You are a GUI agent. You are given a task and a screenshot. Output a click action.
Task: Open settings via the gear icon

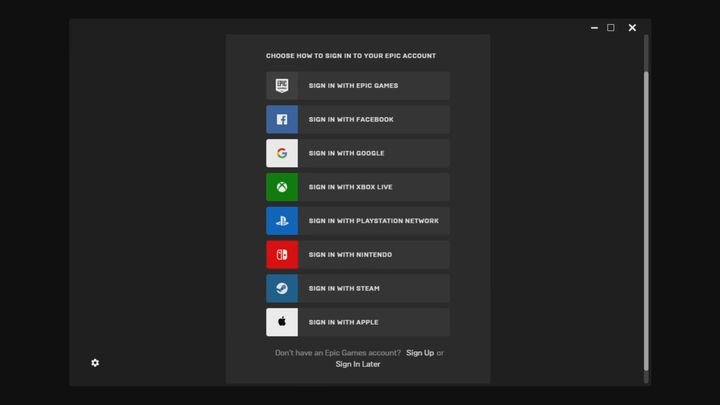tap(95, 363)
